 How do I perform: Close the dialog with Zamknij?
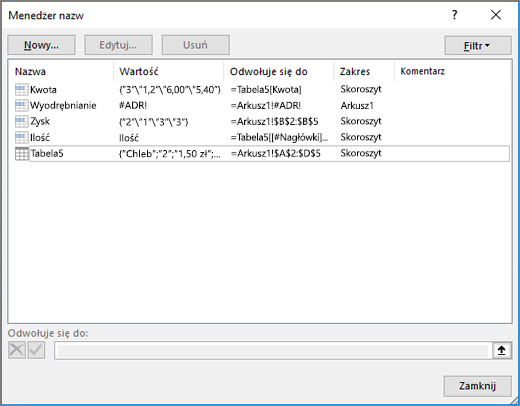[477, 386]
